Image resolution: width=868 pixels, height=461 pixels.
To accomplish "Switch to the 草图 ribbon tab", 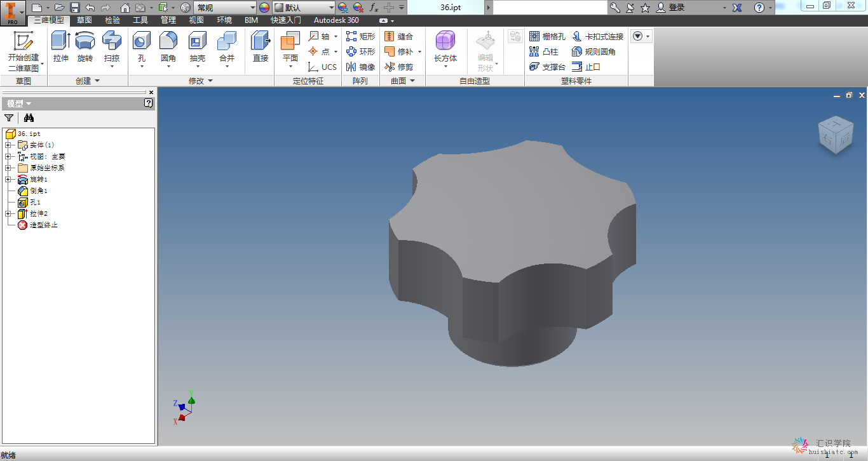I will [85, 20].
